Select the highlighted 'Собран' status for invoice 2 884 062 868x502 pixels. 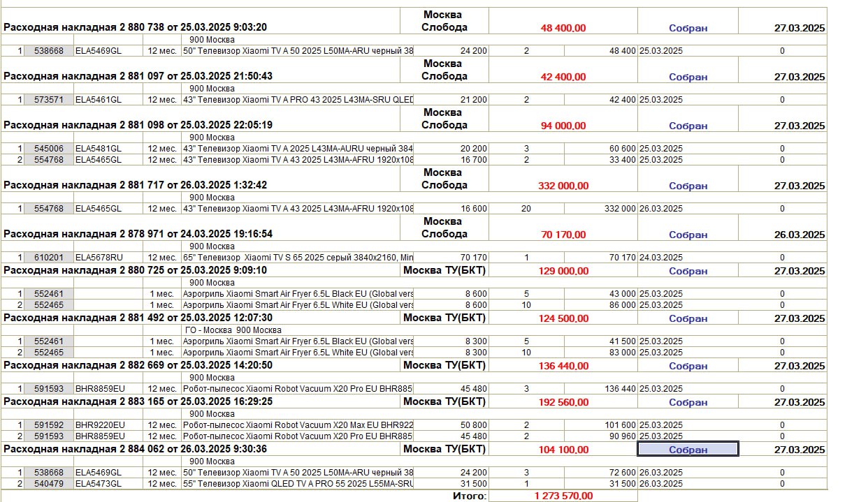pyautogui.click(x=688, y=450)
